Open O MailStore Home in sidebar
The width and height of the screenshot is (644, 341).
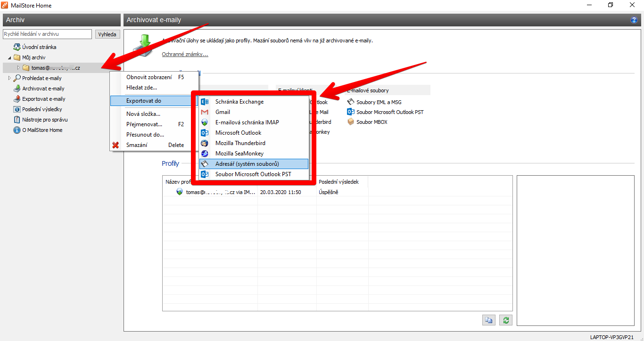[x=42, y=130]
